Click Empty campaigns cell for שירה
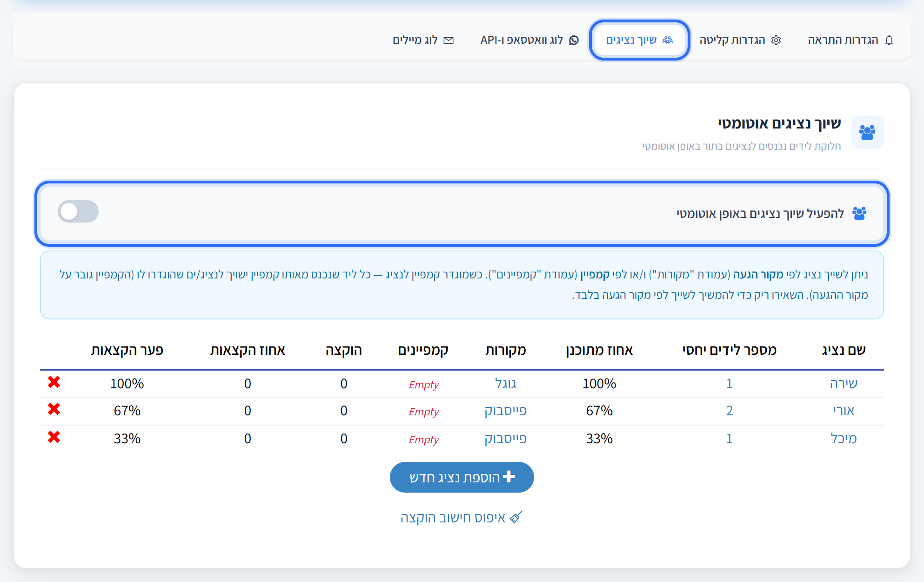Image resolution: width=924 pixels, height=582 pixels. [424, 385]
